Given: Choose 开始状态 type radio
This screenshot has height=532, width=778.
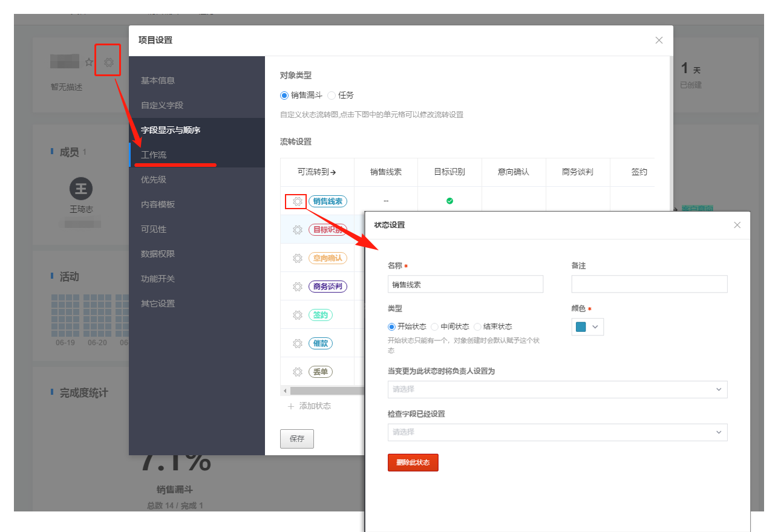Looking at the screenshot, I should click(391, 326).
